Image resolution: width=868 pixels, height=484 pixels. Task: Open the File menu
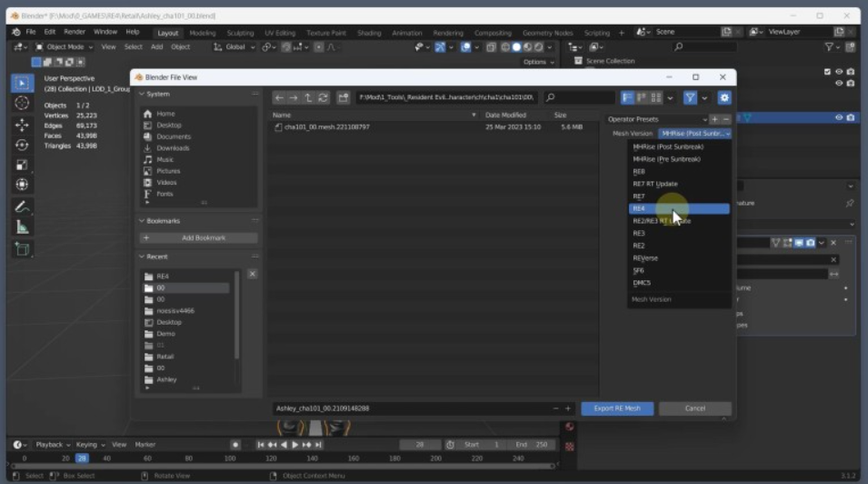point(30,32)
